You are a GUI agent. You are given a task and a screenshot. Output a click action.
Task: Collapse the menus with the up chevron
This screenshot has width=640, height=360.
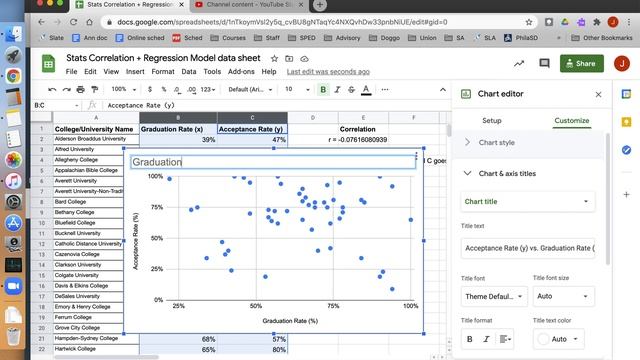pyautogui.click(x=443, y=89)
